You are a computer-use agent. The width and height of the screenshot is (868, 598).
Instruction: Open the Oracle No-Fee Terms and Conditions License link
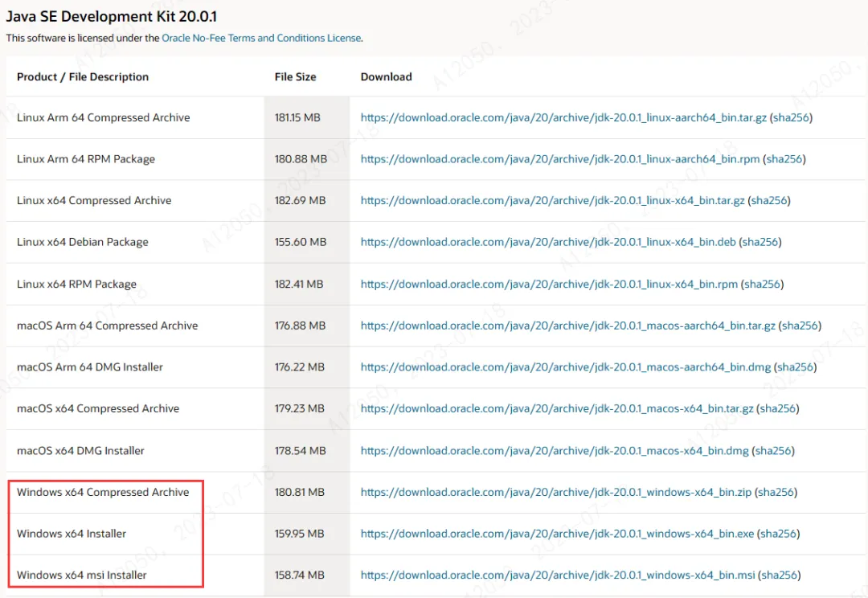click(261, 39)
